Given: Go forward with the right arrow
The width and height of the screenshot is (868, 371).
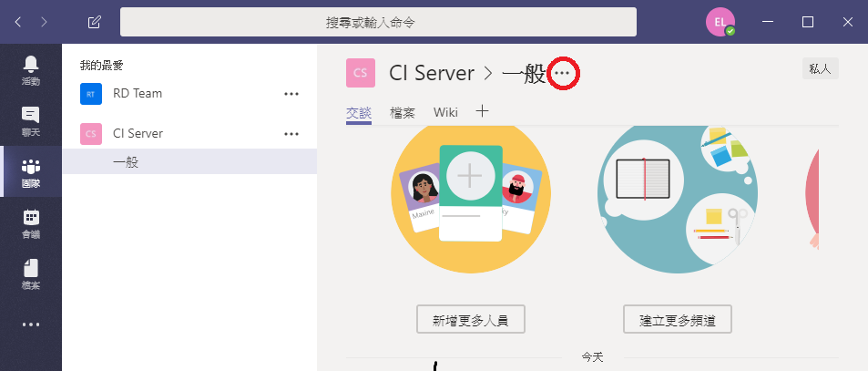Looking at the screenshot, I should tap(45, 22).
